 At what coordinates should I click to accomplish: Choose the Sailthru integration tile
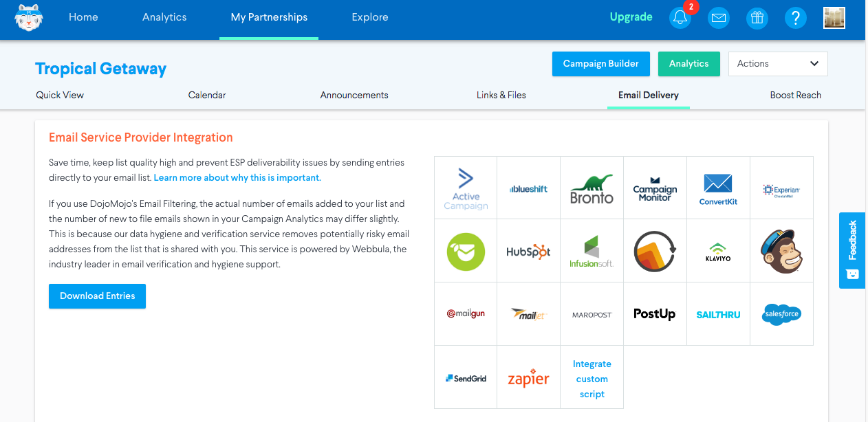point(719,314)
